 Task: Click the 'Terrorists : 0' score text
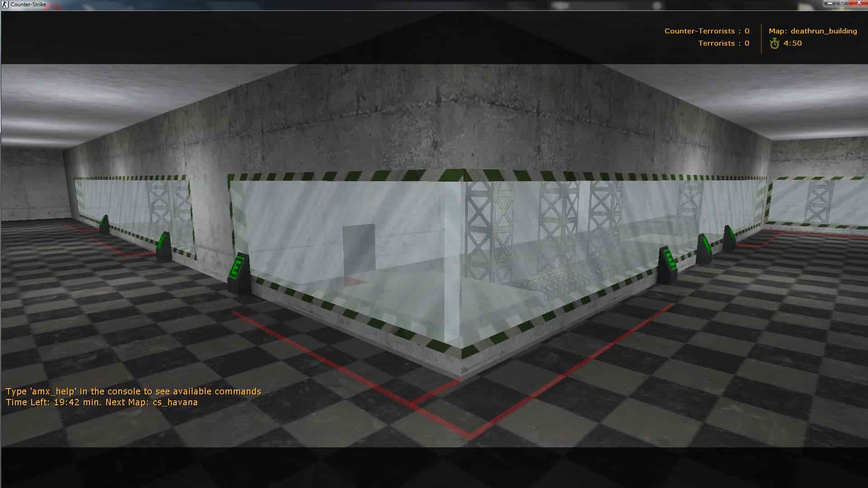click(x=724, y=43)
